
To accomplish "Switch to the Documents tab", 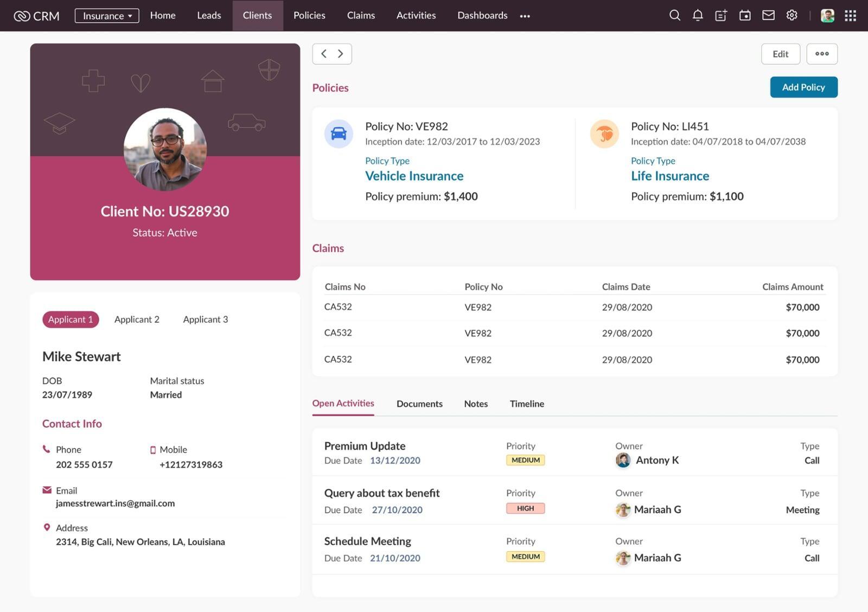I will [419, 404].
